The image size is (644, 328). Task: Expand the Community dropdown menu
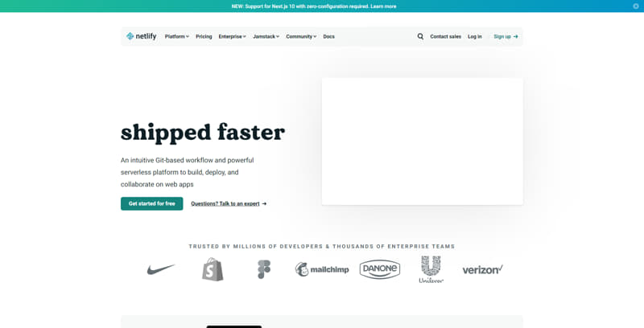pyautogui.click(x=301, y=36)
